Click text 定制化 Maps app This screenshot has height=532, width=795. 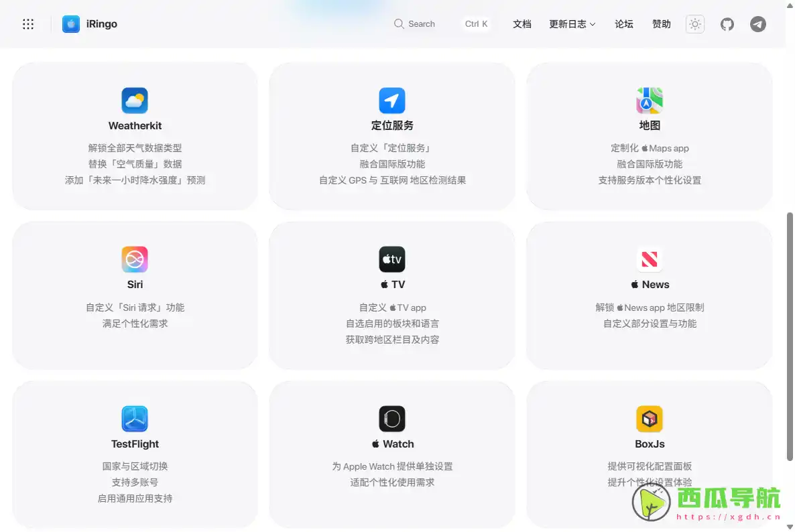(650, 148)
